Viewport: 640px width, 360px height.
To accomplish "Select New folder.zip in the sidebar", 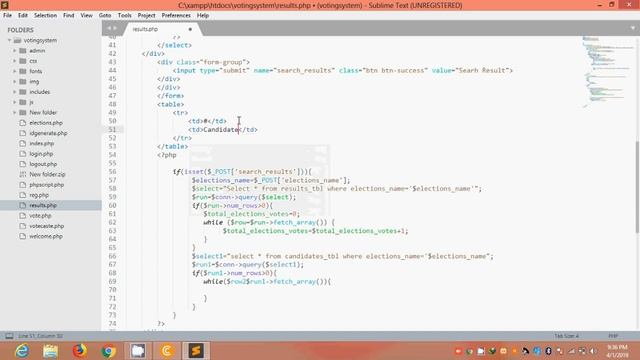I will pyautogui.click(x=47, y=174).
